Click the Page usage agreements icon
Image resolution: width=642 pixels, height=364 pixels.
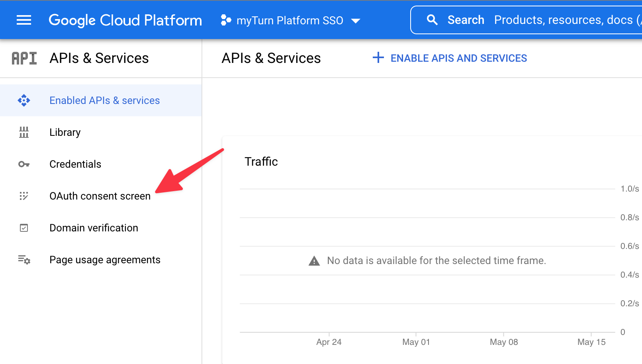[x=24, y=260]
